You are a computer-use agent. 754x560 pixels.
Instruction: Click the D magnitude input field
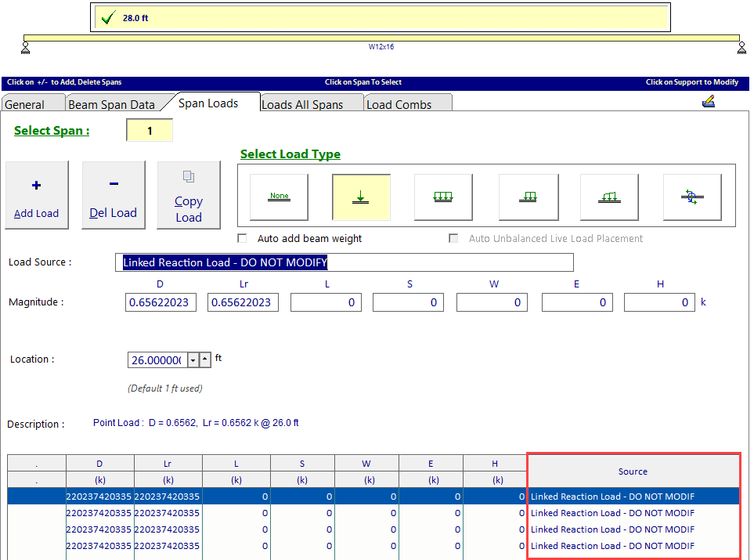pos(161,302)
